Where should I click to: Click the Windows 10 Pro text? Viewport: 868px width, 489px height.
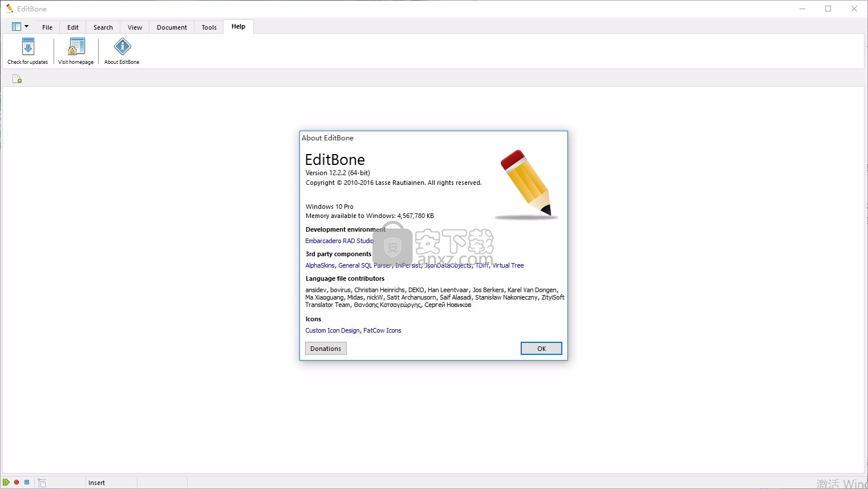(x=330, y=207)
